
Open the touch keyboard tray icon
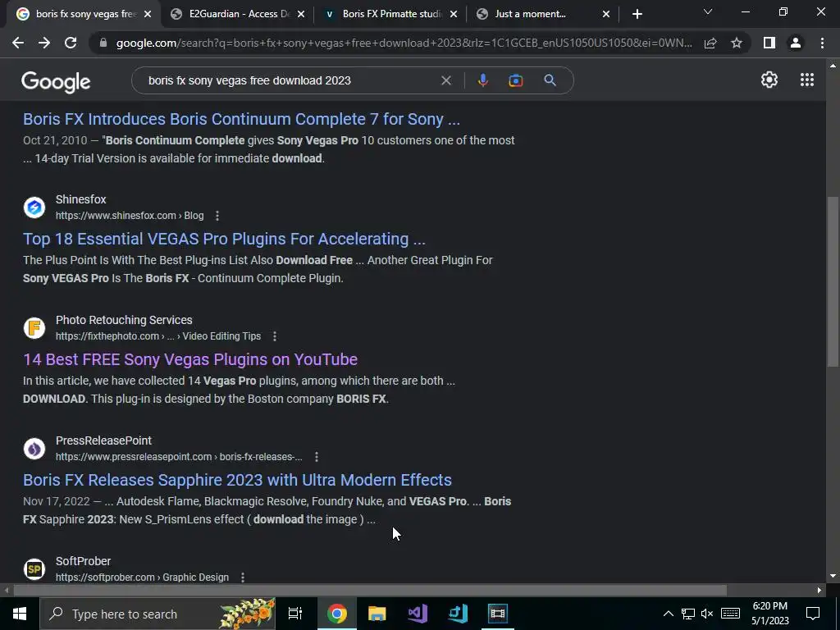pos(730,614)
